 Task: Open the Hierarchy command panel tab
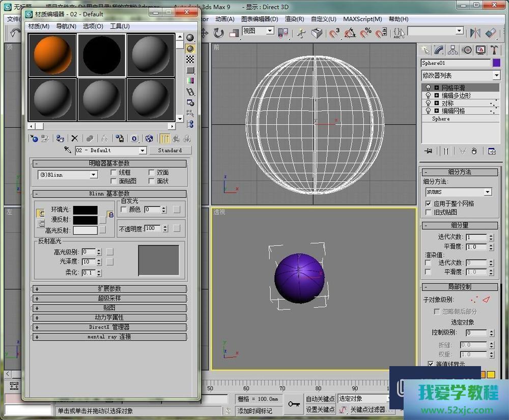[x=453, y=50]
